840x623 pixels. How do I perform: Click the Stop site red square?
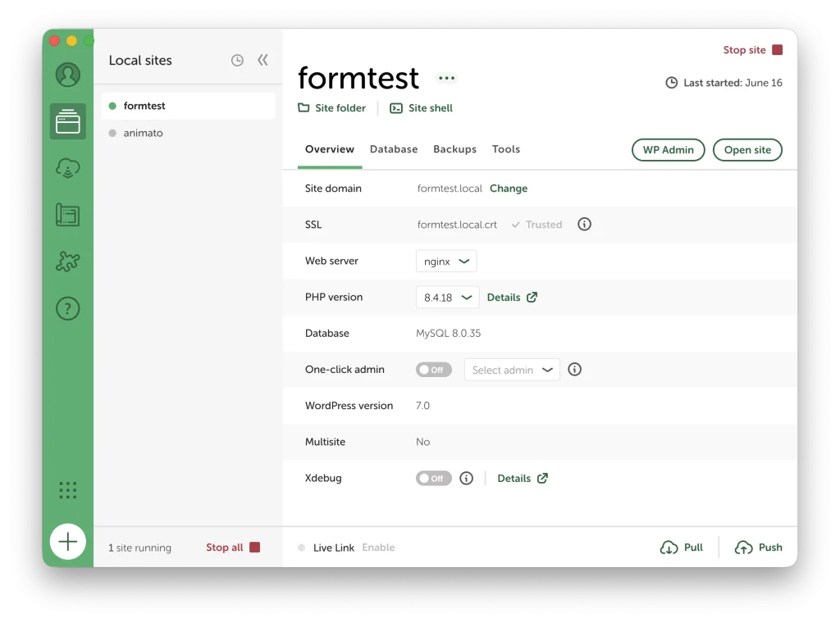778,50
